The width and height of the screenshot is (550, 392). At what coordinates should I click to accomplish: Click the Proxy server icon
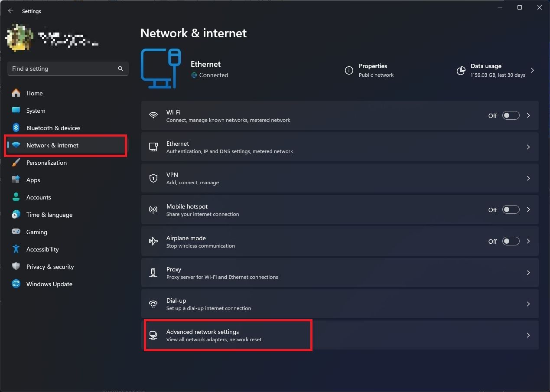tap(153, 272)
